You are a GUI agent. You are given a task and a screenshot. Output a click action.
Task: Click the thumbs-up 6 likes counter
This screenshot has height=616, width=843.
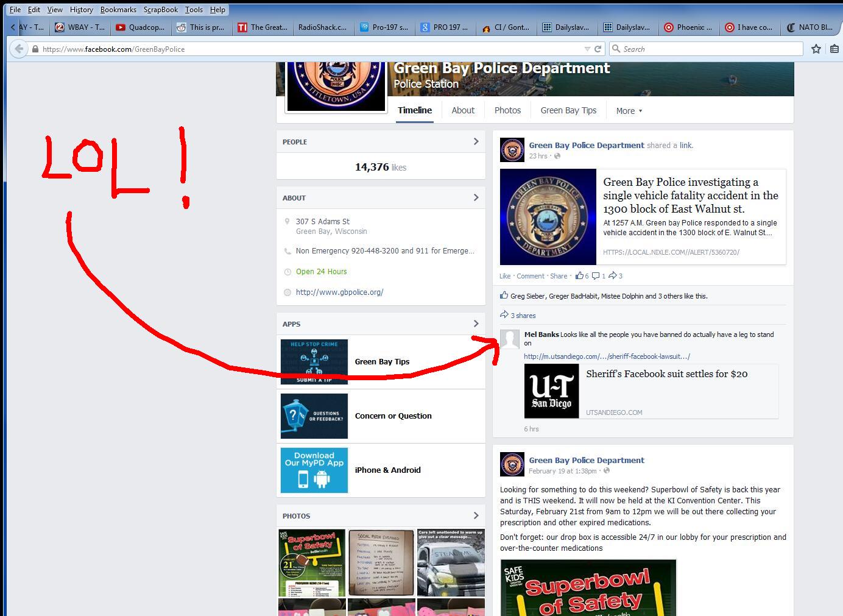pyautogui.click(x=582, y=275)
